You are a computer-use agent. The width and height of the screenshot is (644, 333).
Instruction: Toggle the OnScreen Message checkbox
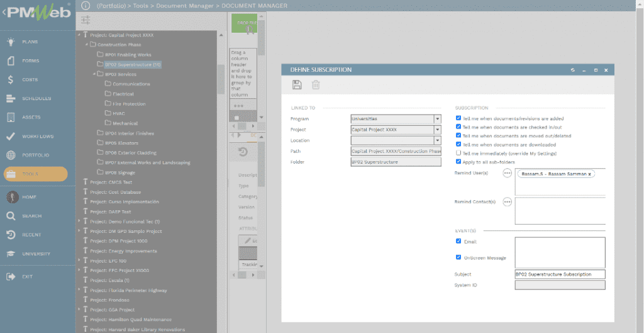point(458,257)
